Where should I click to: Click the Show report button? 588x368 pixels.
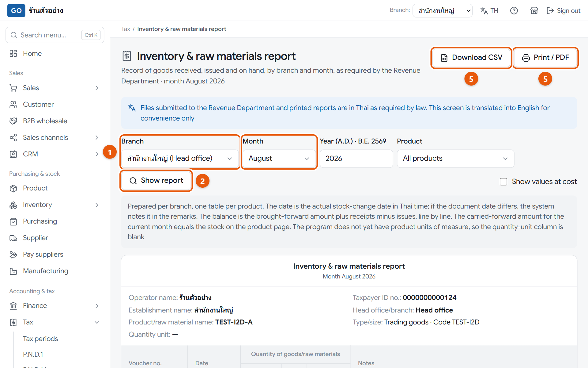tap(156, 181)
